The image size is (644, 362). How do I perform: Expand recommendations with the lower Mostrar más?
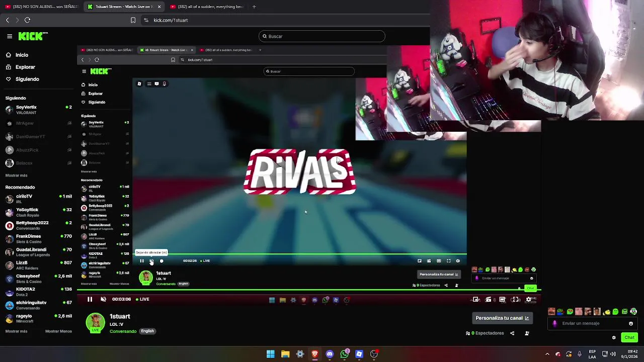(x=16, y=331)
